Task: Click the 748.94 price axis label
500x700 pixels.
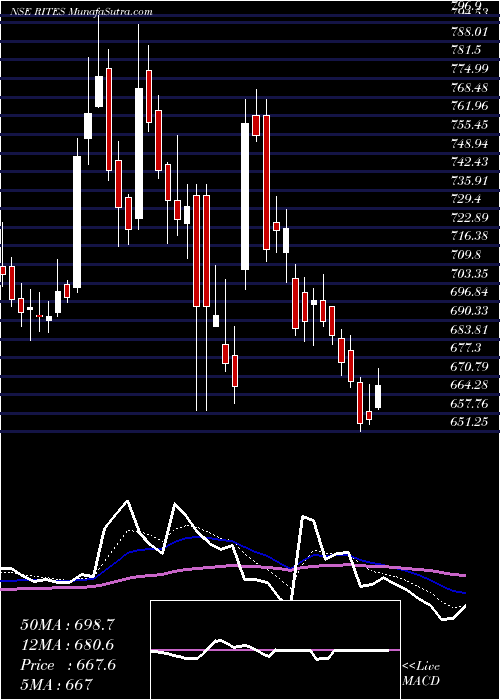Action: 469,144
